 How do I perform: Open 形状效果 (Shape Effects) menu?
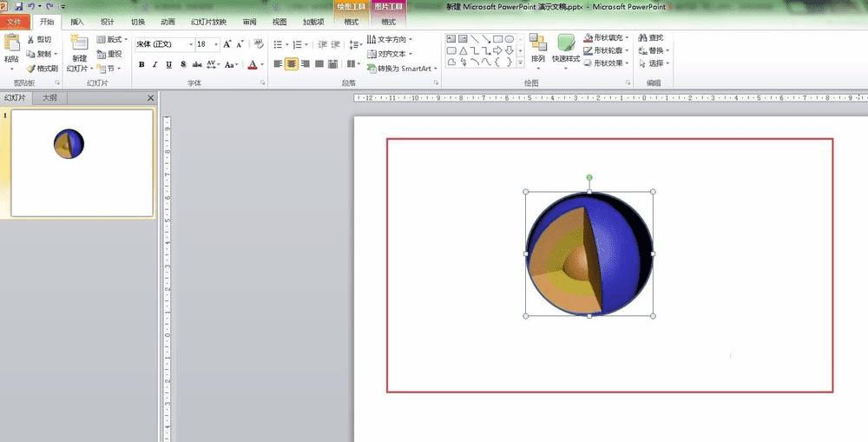tap(606, 63)
